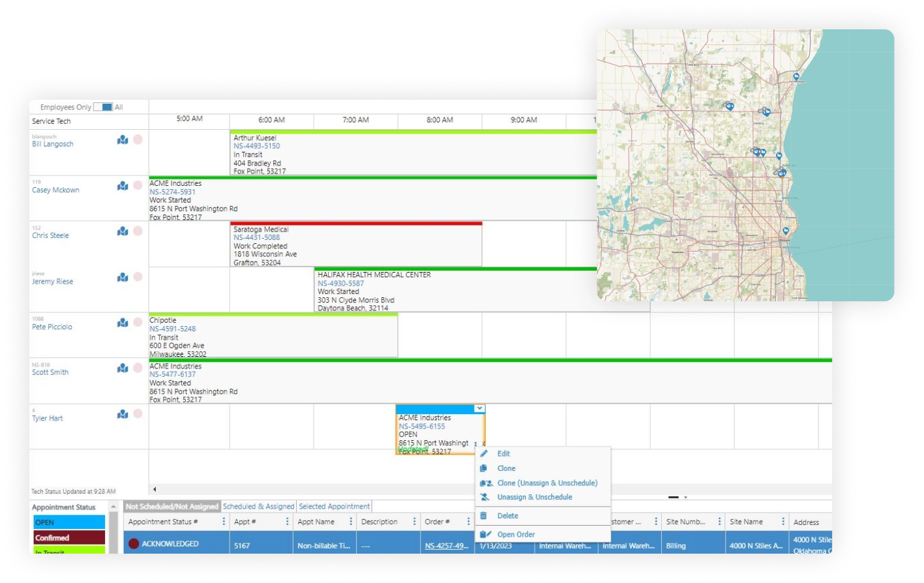Viewport: 924px width, 583px height.
Task: Open Appt Name column options menu
Action: (351, 522)
